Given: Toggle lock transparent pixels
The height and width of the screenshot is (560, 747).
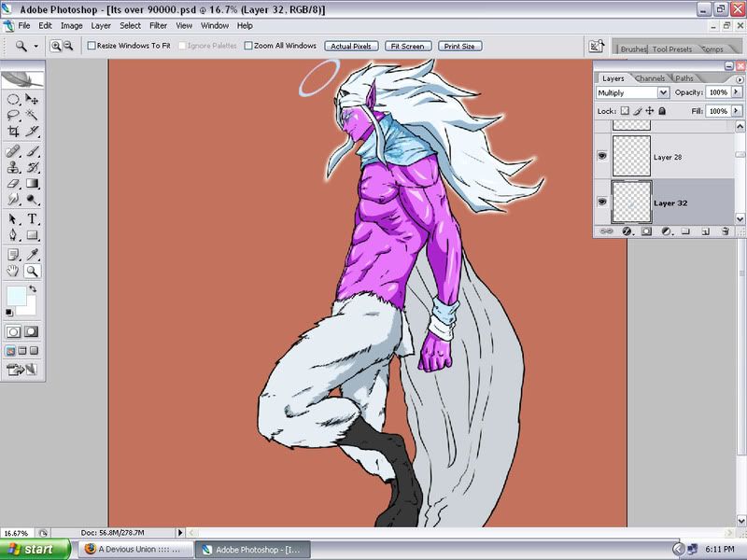Looking at the screenshot, I should (x=625, y=111).
